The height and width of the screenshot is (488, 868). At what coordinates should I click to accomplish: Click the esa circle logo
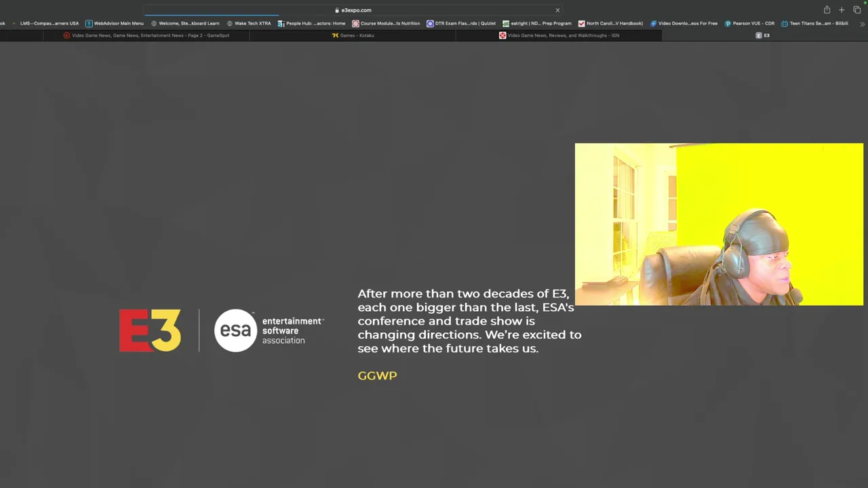coord(236,330)
